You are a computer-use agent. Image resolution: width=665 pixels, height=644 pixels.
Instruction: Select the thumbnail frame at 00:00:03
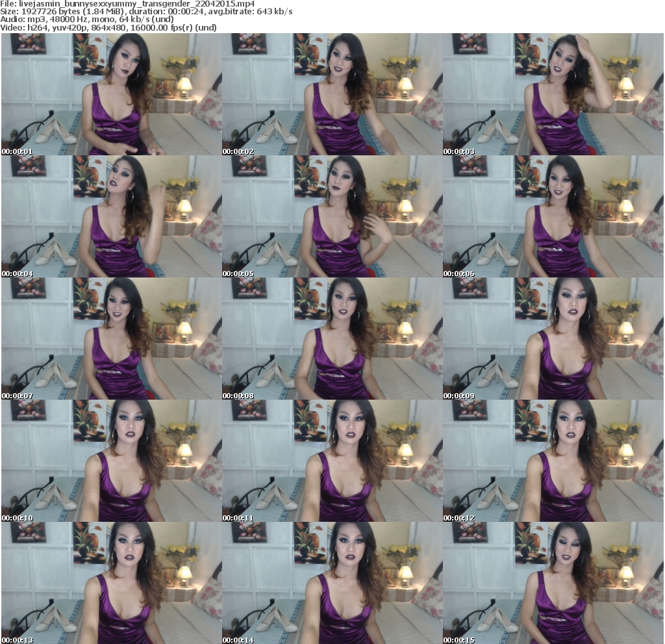pos(553,94)
